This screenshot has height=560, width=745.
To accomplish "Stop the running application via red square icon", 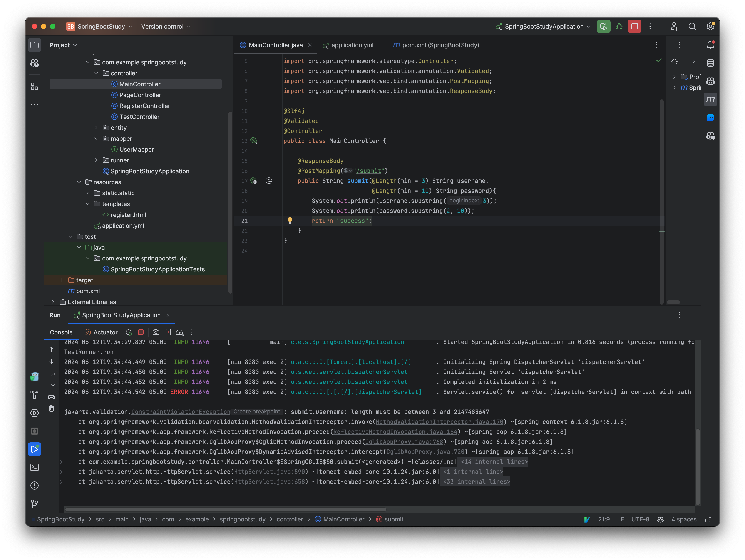I will point(634,26).
